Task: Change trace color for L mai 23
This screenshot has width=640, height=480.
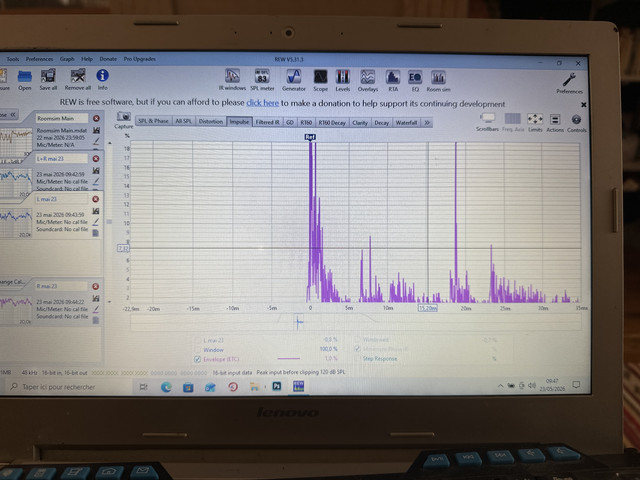Action: (96, 222)
